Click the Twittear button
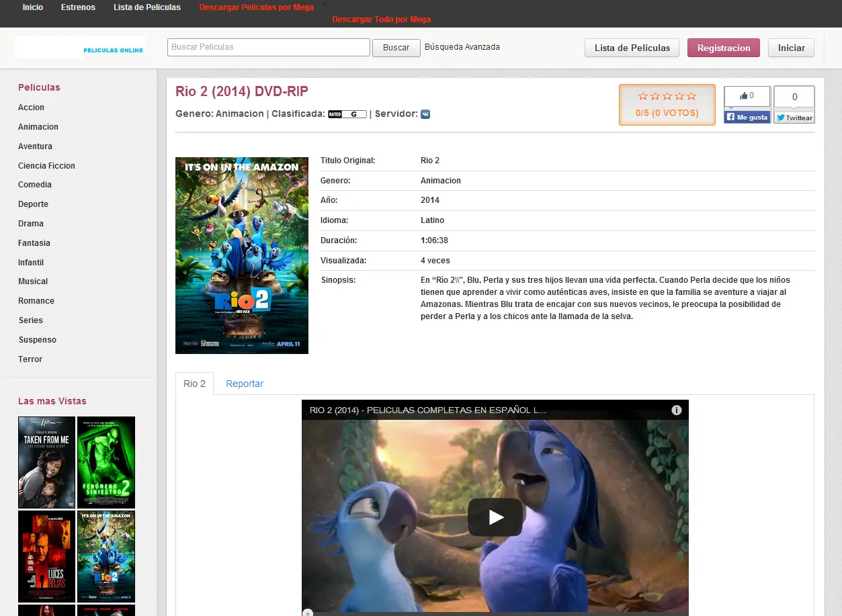The height and width of the screenshot is (616, 842). (x=794, y=118)
